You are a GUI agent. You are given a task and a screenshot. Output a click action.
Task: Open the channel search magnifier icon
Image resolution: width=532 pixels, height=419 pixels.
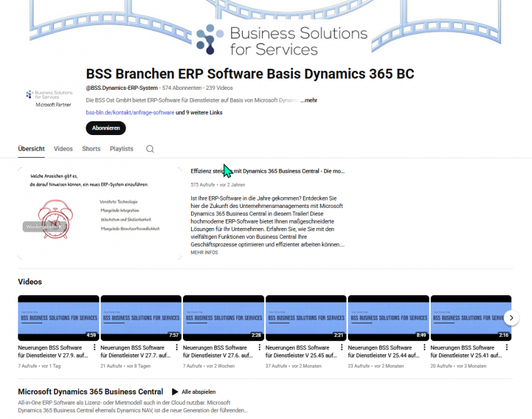(150, 149)
